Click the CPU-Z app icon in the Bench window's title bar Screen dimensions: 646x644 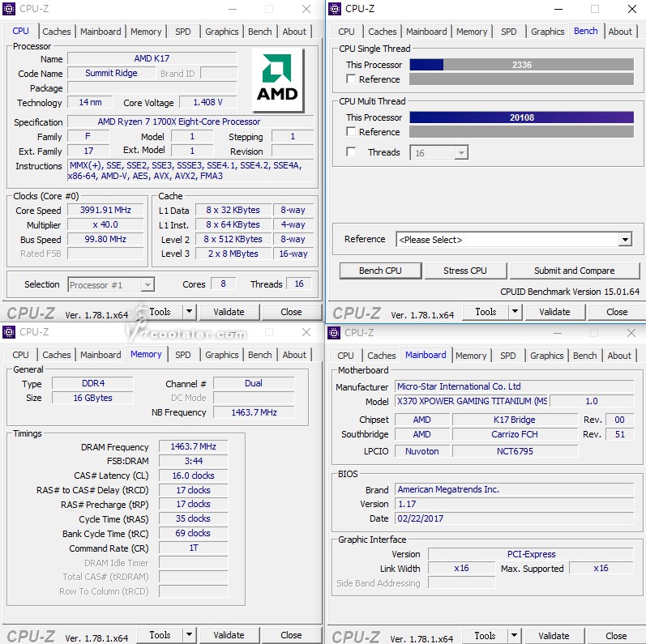point(335,9)
